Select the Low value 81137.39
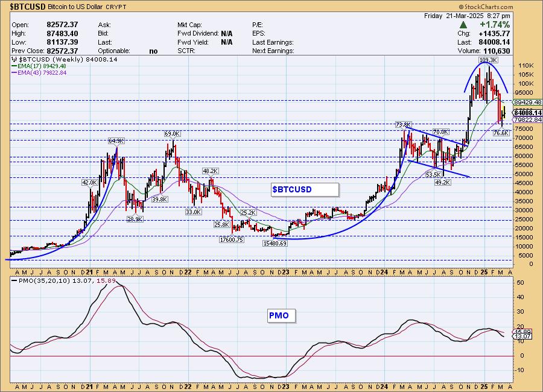 [x=62, y=42]
